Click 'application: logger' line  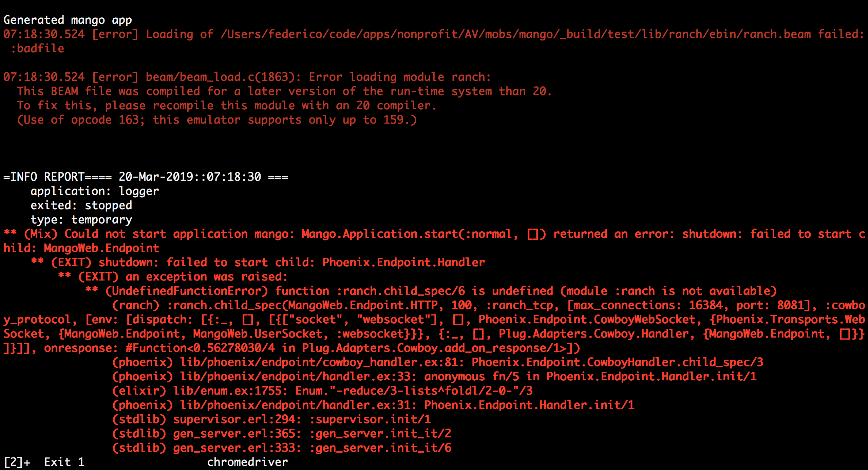click(95, 191)
